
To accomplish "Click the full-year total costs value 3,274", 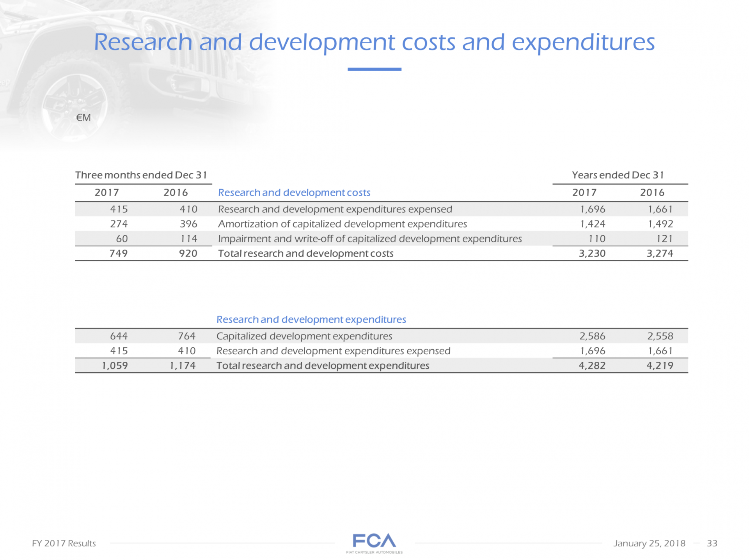I will point(660,253).
